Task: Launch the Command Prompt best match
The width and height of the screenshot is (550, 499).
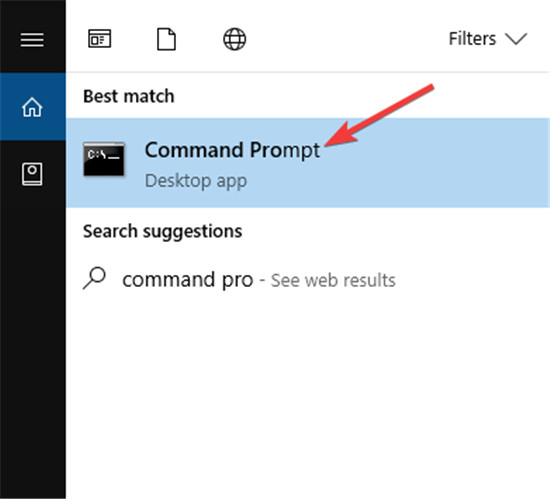Action: (308, 163)
